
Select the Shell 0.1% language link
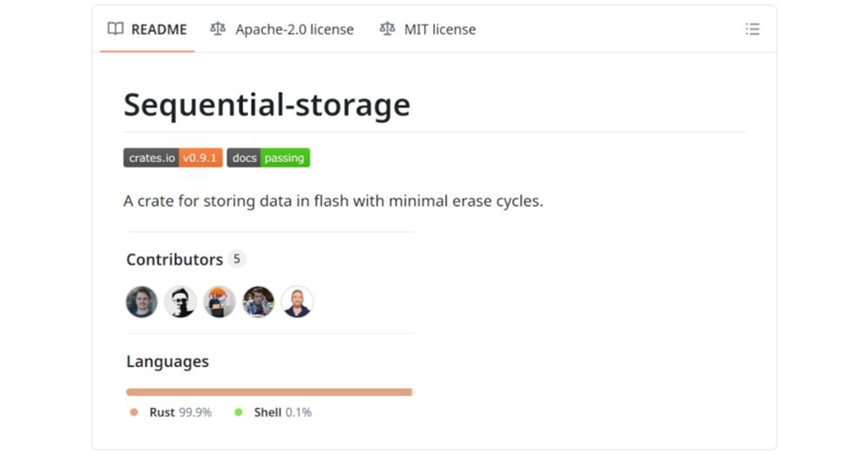pos(273,412)
